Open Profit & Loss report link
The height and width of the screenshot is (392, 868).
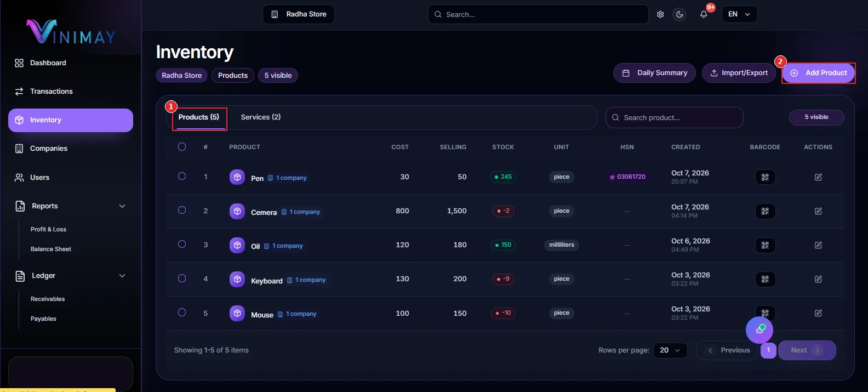(48, 229)
